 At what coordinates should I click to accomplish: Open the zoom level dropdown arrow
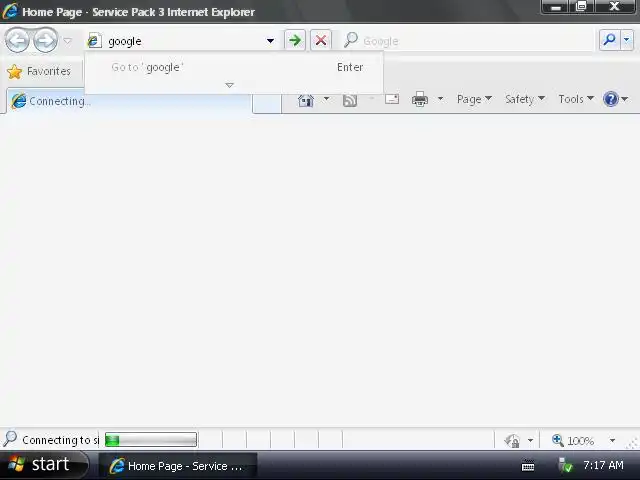point(612,440)
